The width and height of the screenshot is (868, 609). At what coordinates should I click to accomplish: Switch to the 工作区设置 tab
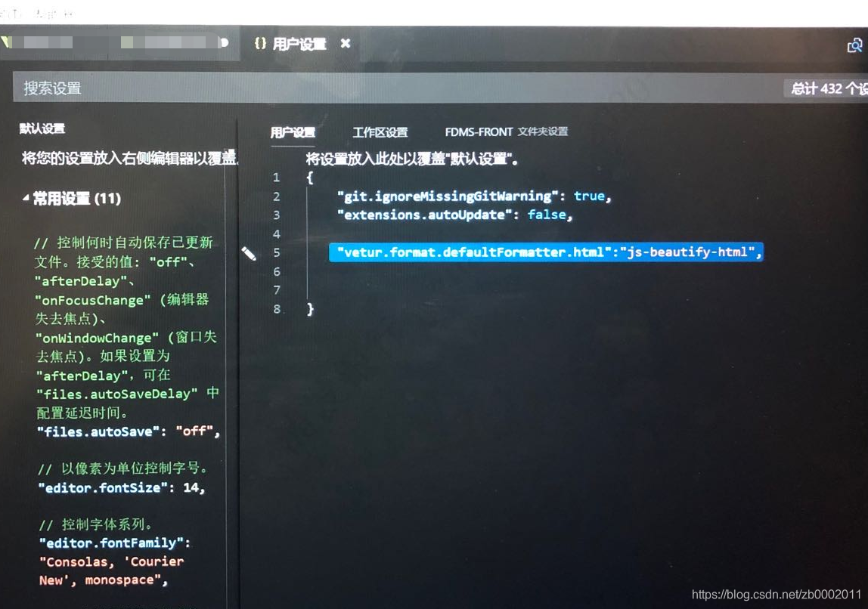click(380, 131)
